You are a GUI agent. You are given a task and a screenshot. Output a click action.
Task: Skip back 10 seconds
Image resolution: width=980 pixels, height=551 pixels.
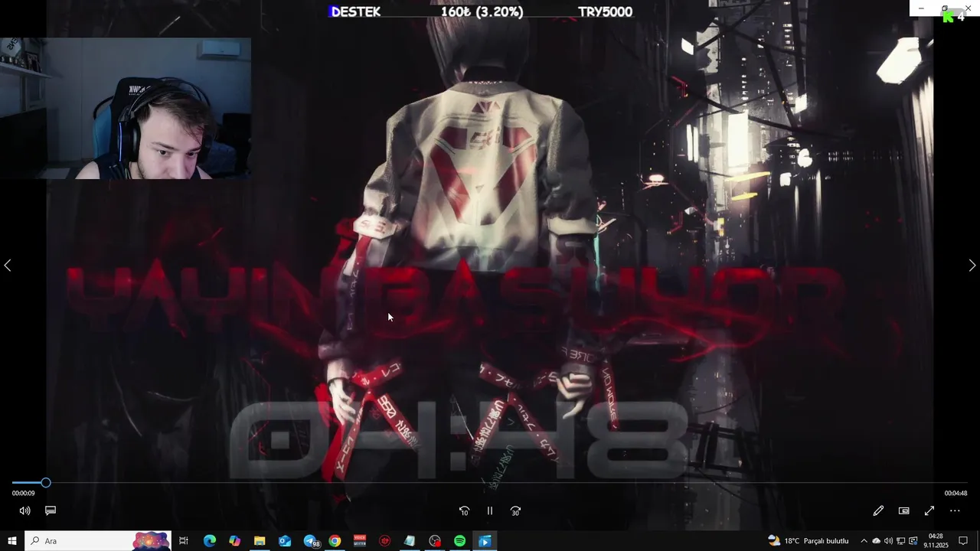pyautogui.click(x=464, y=510)
